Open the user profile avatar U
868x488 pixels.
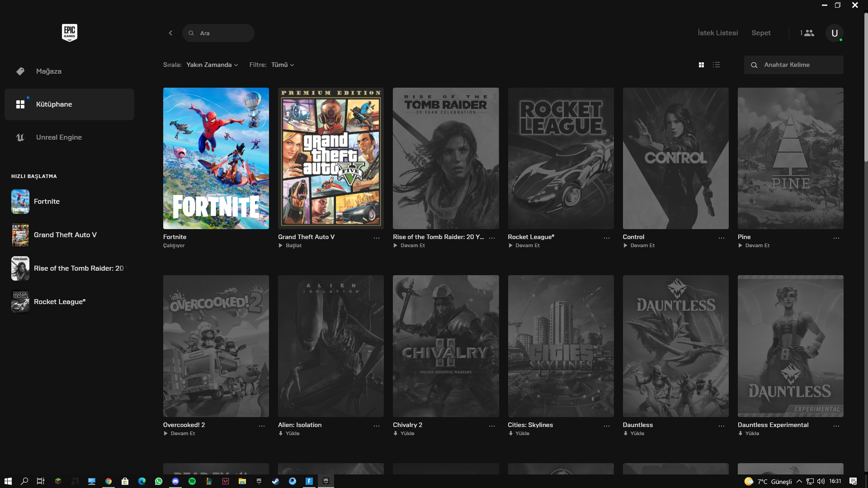click(835, 33)
